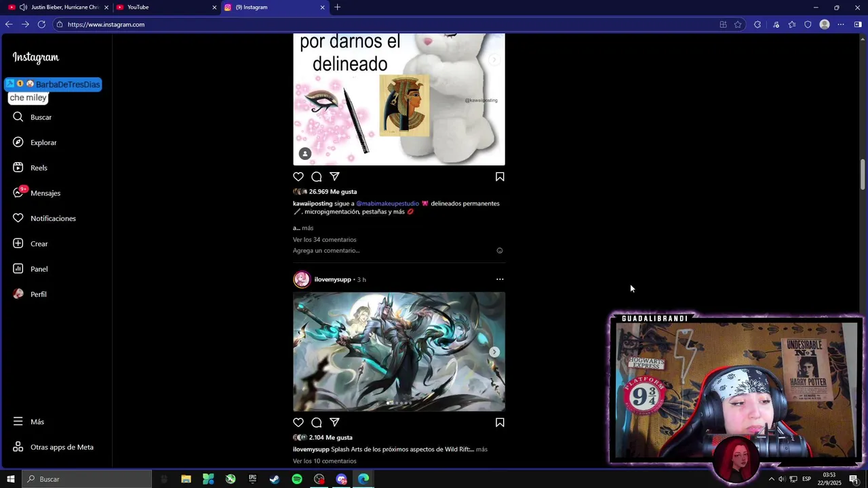Go to next image in ilovemysupp carousel
Viewport: 868px width, 488px height.
494,352
